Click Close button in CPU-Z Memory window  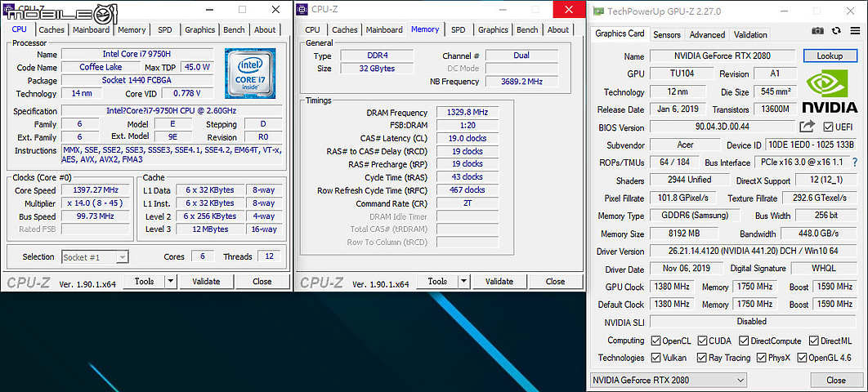(x=555, y=282)
